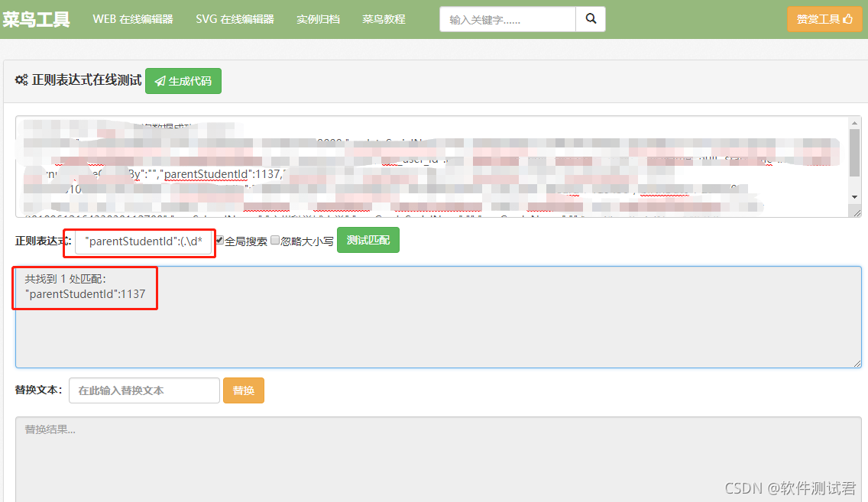This screenshot has width=868, height=502.
Task: Click the source text scrollbar thumb
Action: coord(855,154)
